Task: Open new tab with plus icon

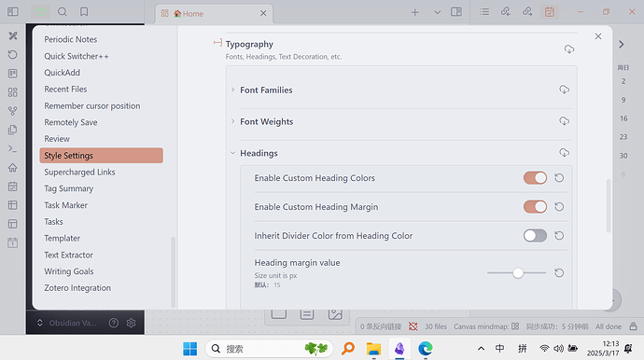Action: [414, 12]
